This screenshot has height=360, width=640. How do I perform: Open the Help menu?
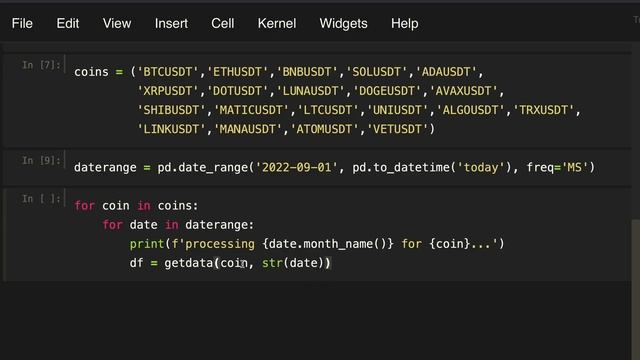coord(404,24)
